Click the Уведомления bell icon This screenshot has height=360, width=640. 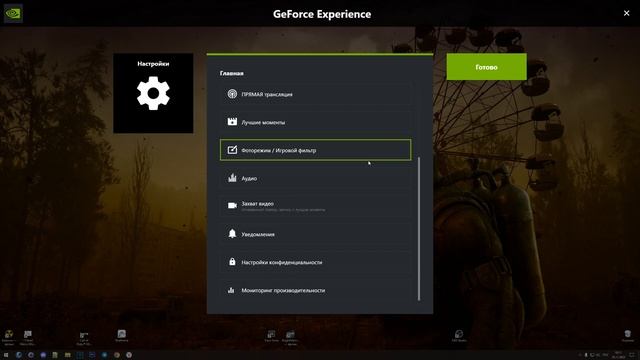click(232, 233)
